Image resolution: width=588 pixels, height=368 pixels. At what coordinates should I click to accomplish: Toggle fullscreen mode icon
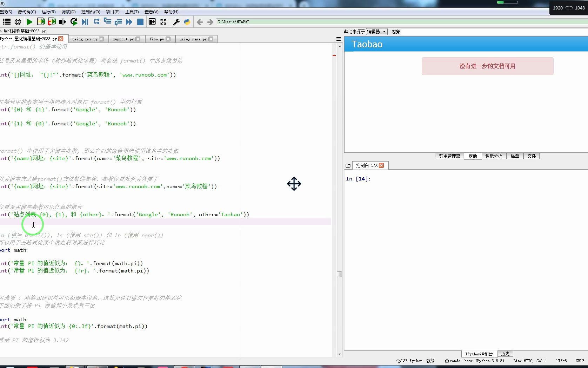(163, 22)
